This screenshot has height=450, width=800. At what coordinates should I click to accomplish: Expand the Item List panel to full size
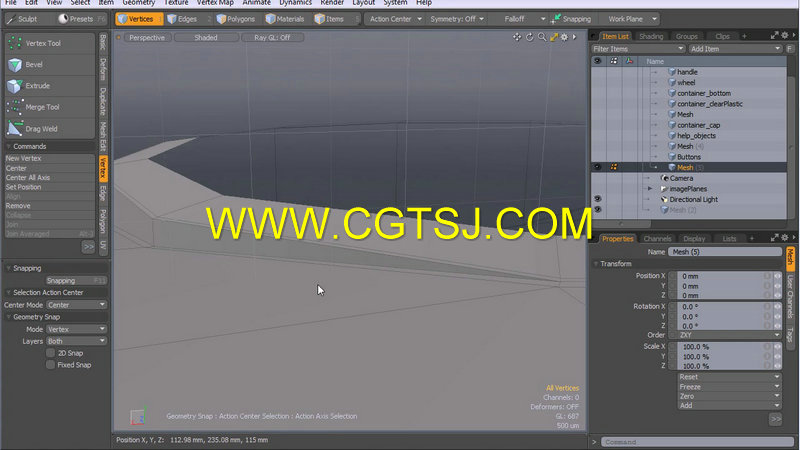point(774,35)
